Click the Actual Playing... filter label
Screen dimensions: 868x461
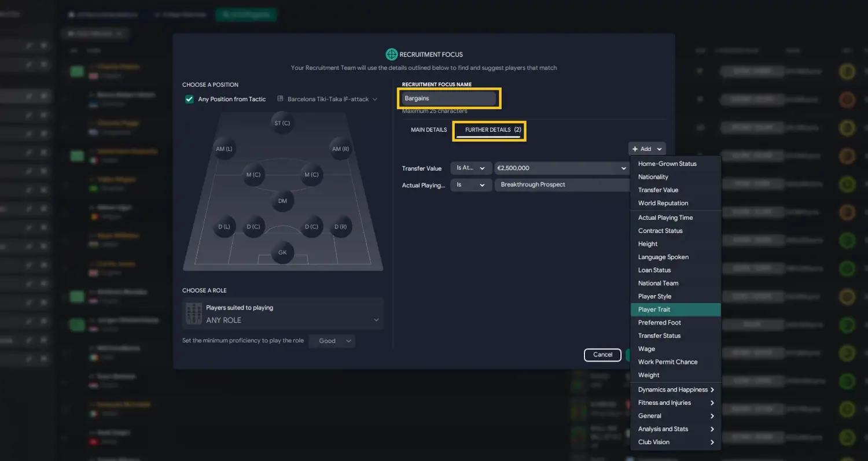(x=424, y=185)
